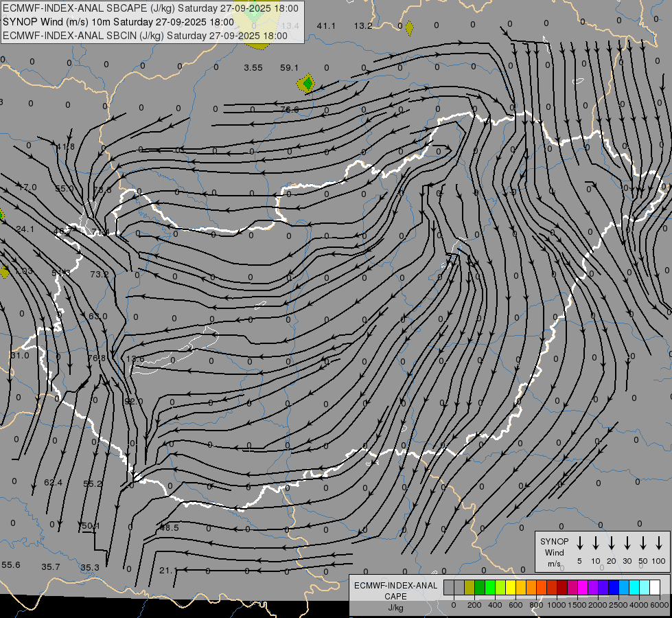Click the 48.5 value on the map
The image size is (672, 618).
pos(170,528)
